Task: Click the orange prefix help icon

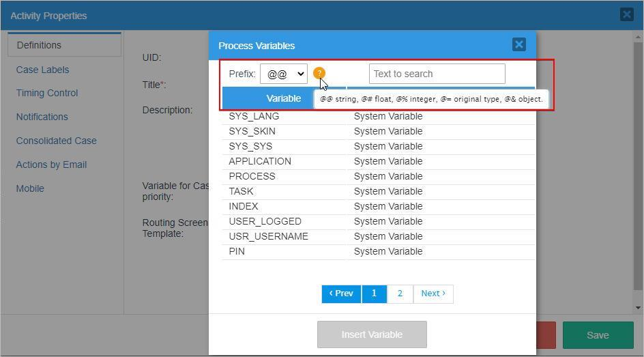Action: click(x=319, y=73)
